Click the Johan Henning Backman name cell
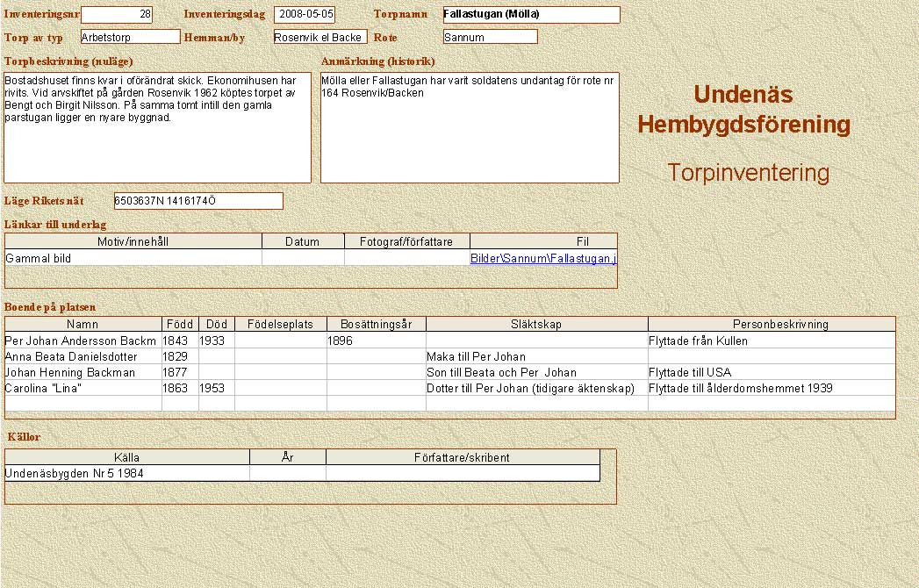Screen dimensions: 919x588 tap(82, 372)
